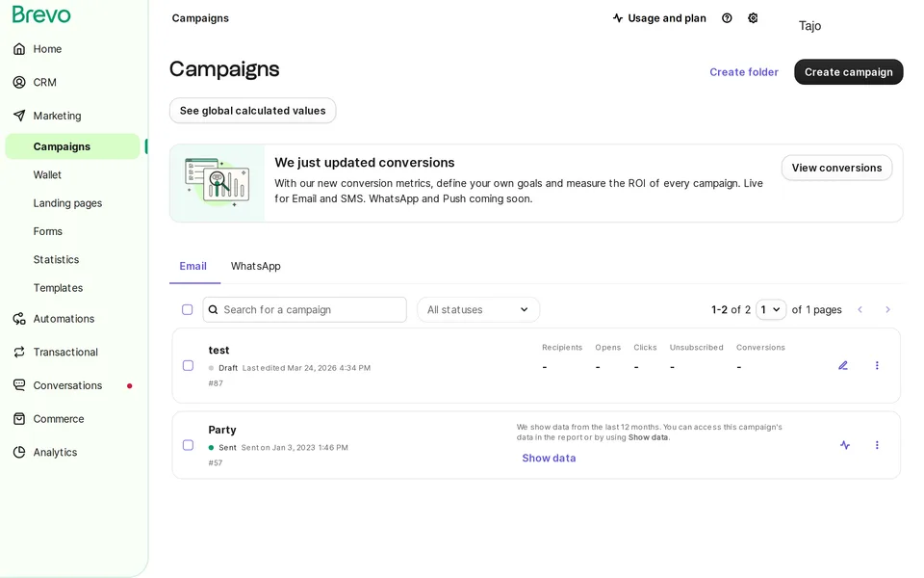Click the Automations icon in the sidebar
The width and height of the screenshot is (924, 578).
tap(19, 319)
